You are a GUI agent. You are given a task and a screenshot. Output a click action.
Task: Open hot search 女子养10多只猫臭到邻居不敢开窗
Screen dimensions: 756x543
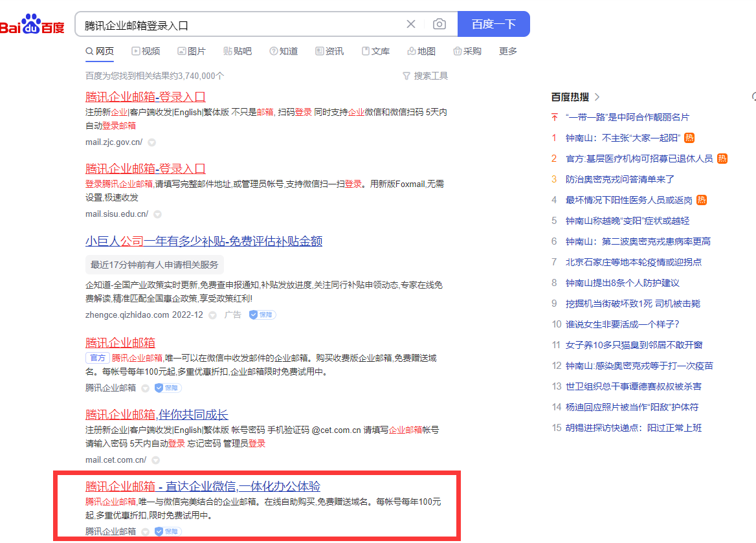634,346
